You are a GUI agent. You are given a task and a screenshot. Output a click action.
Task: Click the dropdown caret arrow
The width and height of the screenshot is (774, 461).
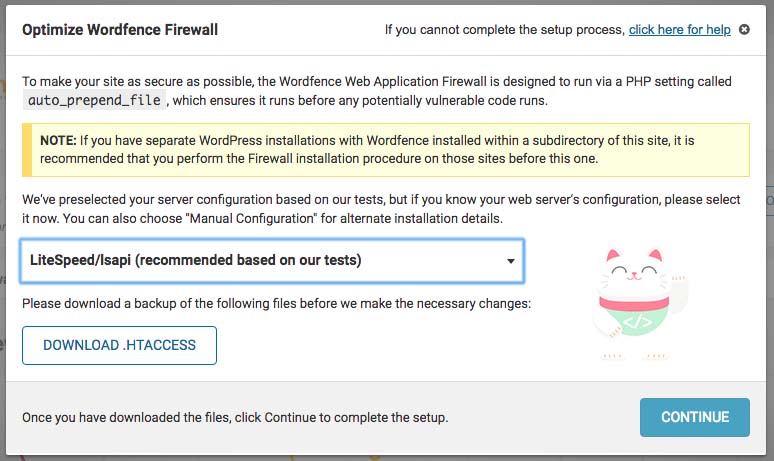(x=510, y=261)
